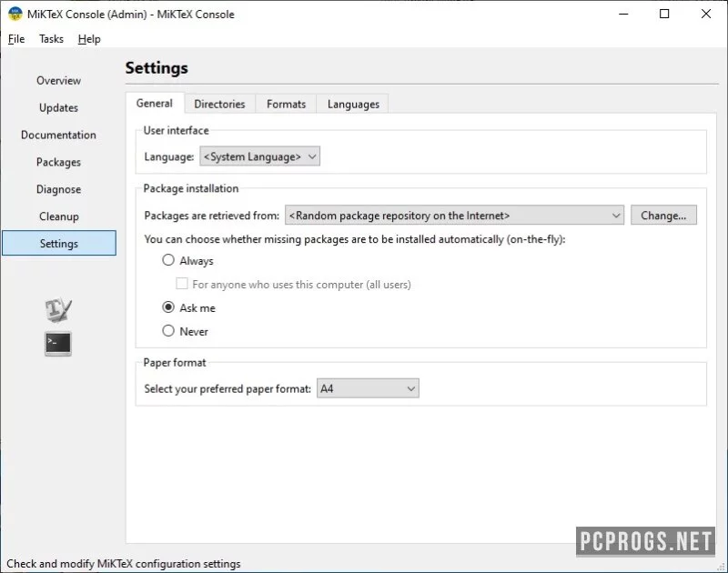Go to the Overview page

[59, 80]
